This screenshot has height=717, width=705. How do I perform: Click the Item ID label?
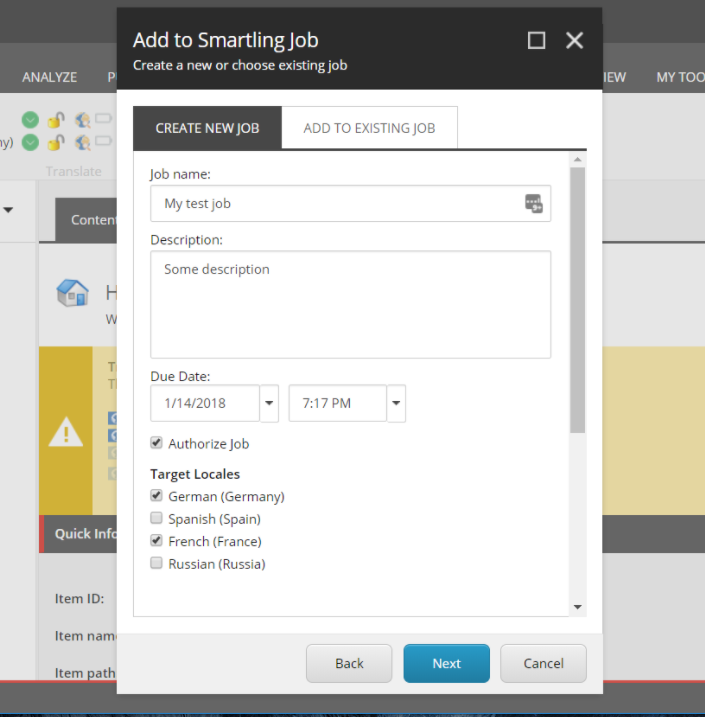pyautogui.click(x=80, y=599)
